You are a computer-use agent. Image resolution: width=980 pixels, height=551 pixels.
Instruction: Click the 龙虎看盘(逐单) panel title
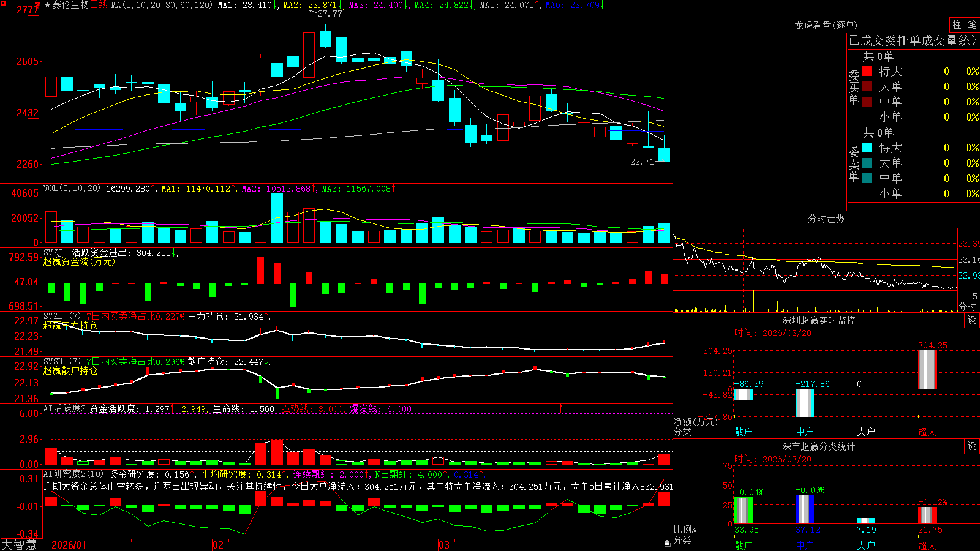coord(826,25)
